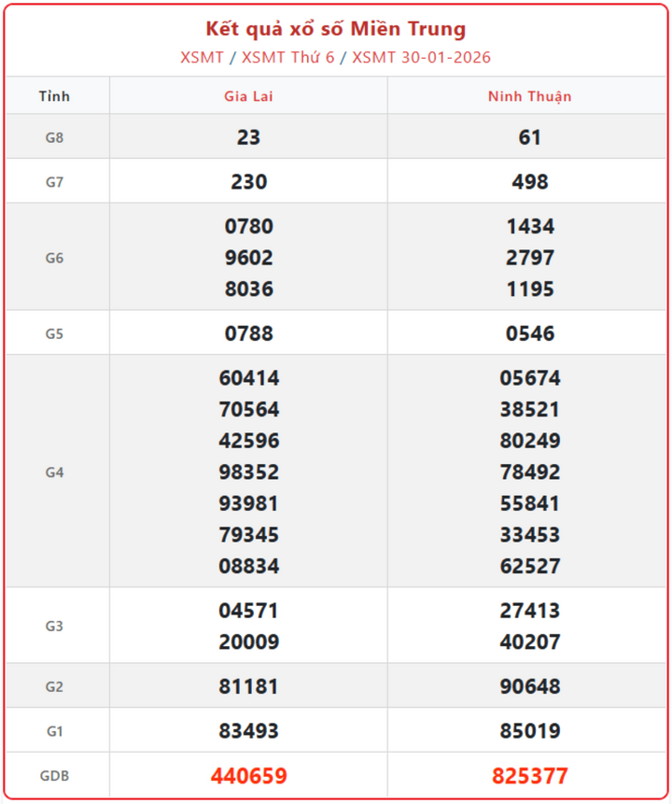Click Gia Lai G2 number 81181
Viewport: 672px width, 804px height.
pyautogui.click(x=248, y=686)
